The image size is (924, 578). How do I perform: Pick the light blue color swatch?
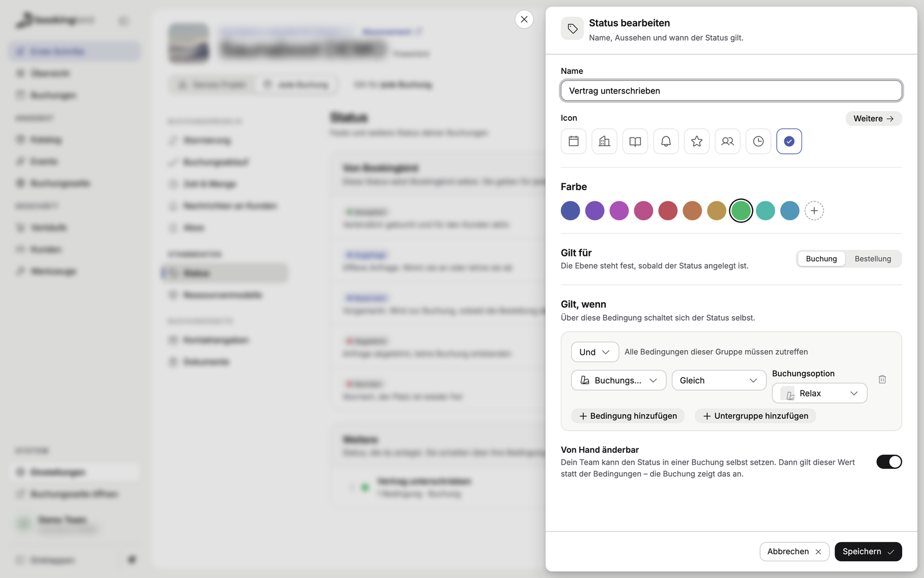pyautogui.click(x=790, y=211)
